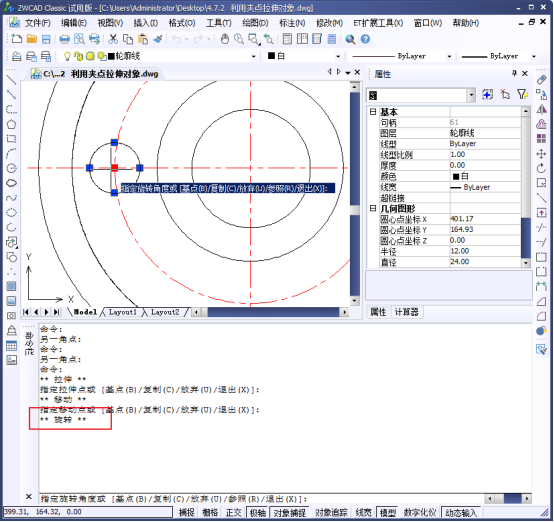Image resolution: width=554 pixels, height=522 pixels.
Task: Click the Print icon in toolbar
Action: click(64, 39)
